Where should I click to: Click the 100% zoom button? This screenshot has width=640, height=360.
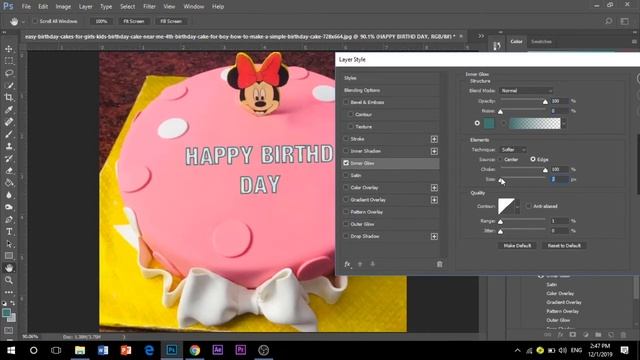coord(101,21)
